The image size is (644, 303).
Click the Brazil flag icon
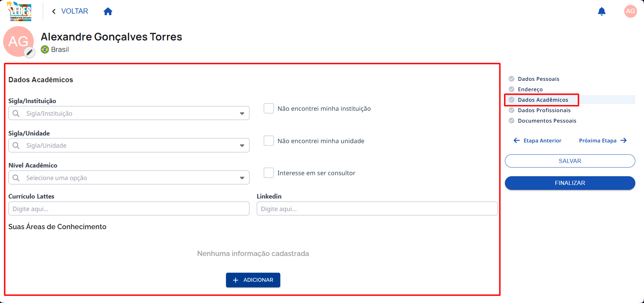(x=45, y=49)
